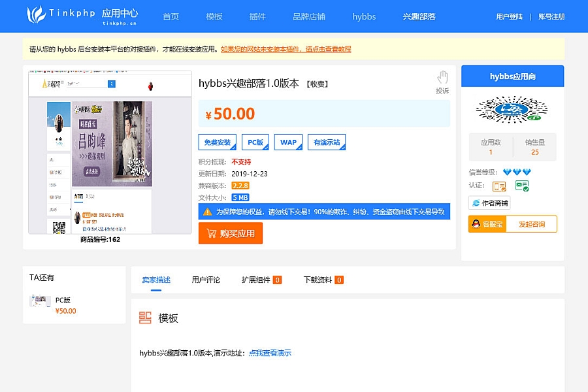Viewport: 588px width, 392px height.
Task: Go to 模板 navigation item
Action: click(x=214, y=16)
